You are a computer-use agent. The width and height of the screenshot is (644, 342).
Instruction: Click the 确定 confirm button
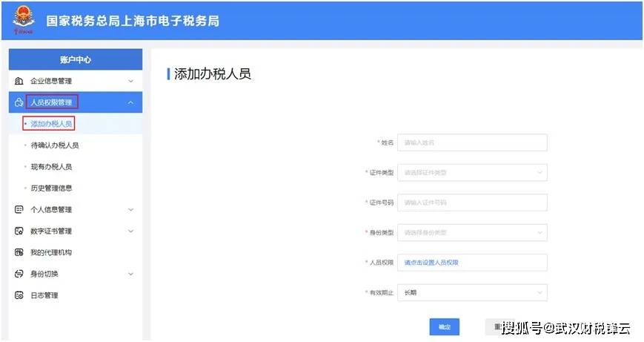click(445, 326)
